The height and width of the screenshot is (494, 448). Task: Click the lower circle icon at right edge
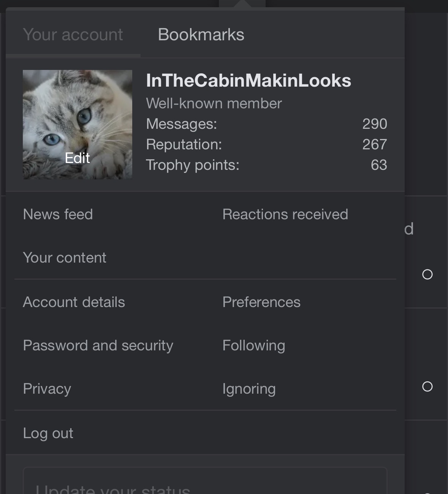click(427, 386)
